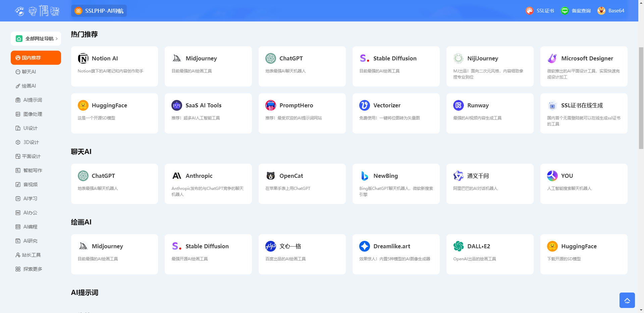The image size is (644, 313).
Task: Open the Base64 link text in header
Action: (x=616, y=11)
